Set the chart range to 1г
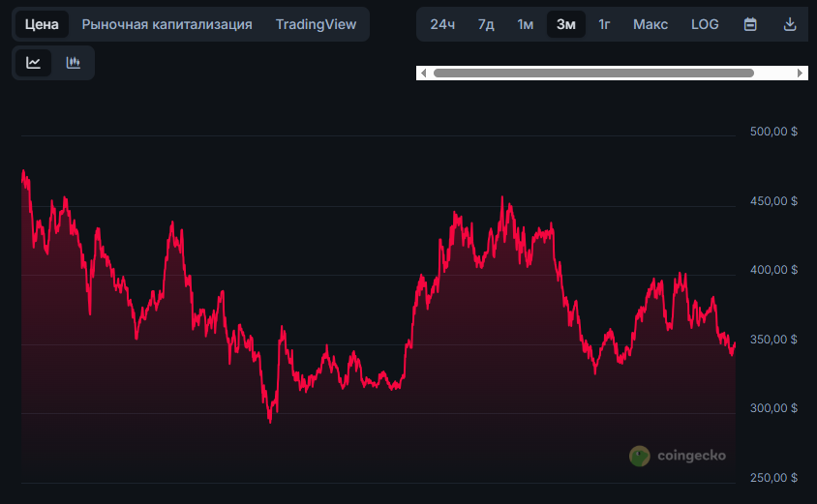 (x=604, y=24)
